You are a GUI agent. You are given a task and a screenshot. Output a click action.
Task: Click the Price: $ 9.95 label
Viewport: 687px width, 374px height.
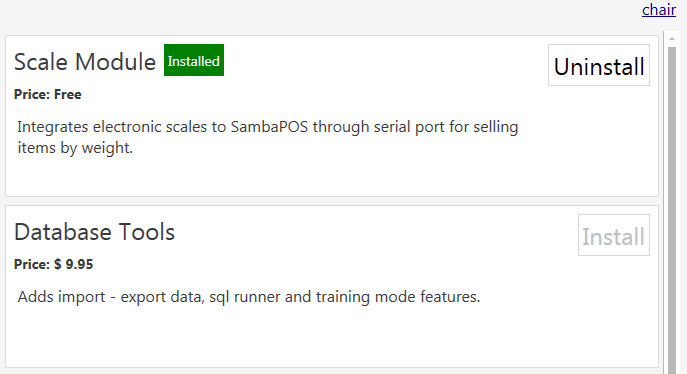tap(53, 265)
